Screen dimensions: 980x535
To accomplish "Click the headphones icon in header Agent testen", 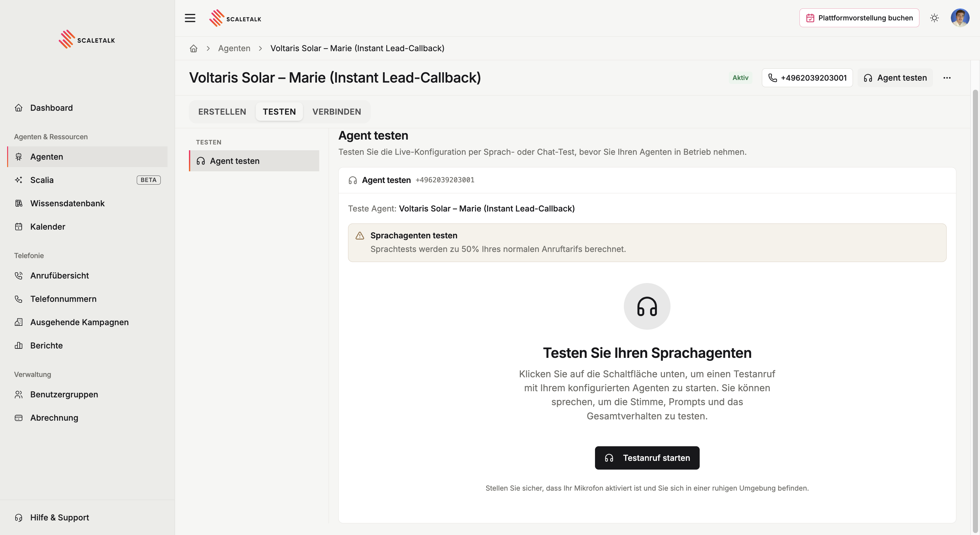I will click(x=868, y=78).
